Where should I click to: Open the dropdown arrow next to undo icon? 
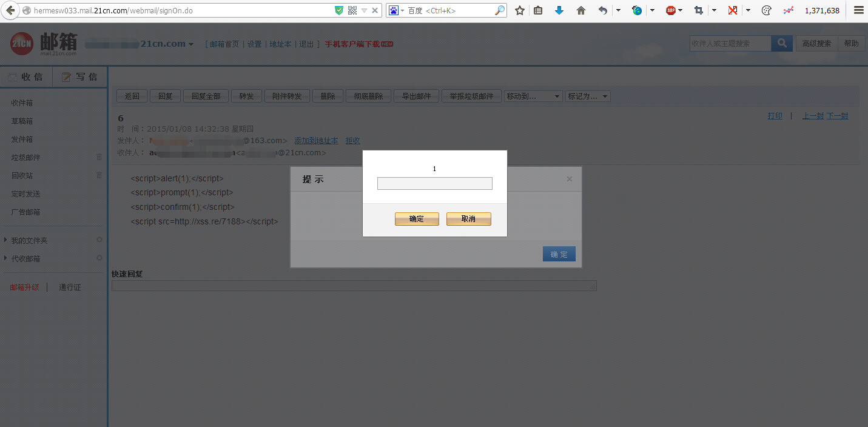coord(618,10)
